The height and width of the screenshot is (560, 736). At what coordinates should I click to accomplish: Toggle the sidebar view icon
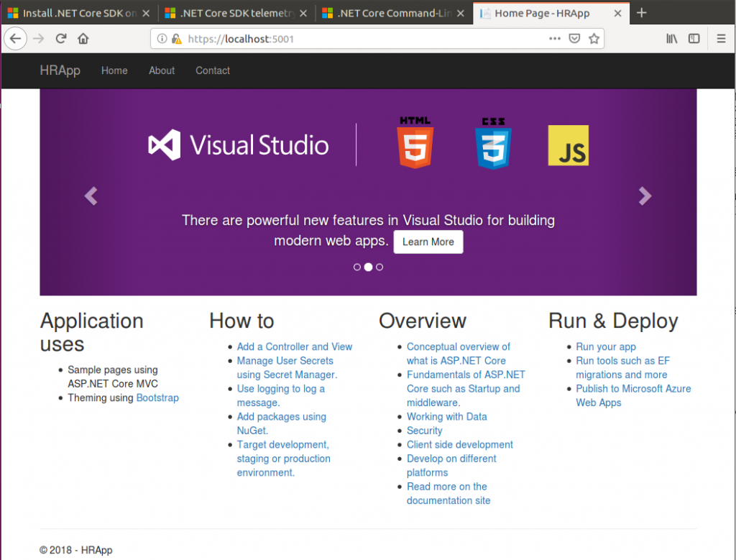(x=694, y=39)
